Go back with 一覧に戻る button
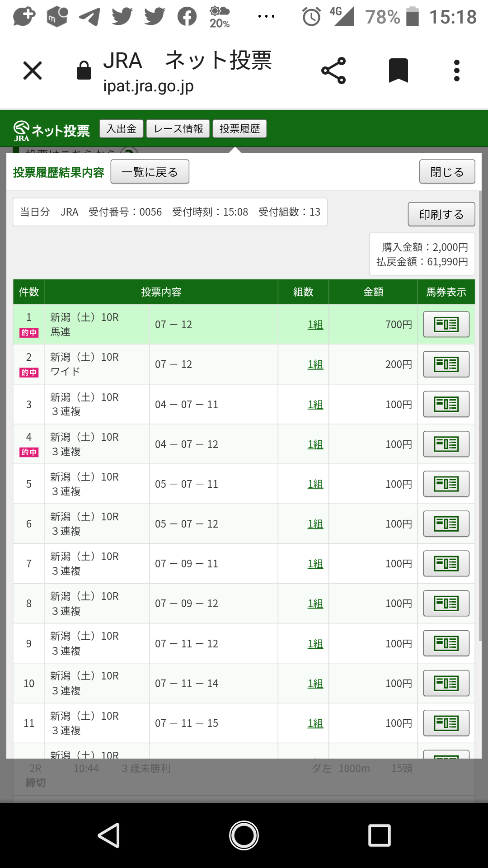Screen dimensions: 488x868 [150, 172]
